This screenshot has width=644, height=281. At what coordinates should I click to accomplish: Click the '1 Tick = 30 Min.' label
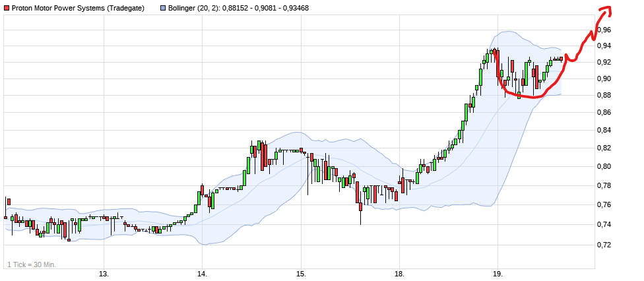[32, 265]
